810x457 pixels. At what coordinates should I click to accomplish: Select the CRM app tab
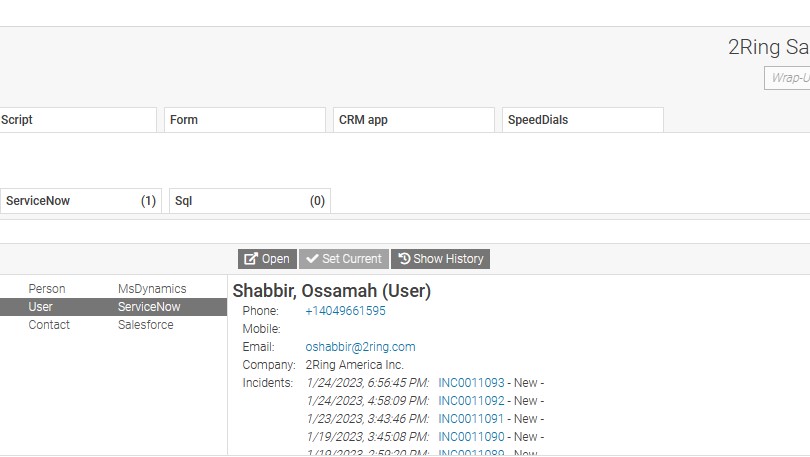point(414,120)
